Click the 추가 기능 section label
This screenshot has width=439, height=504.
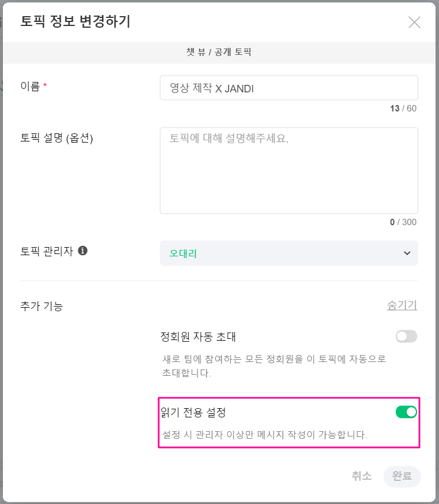(x=42, y=306)
